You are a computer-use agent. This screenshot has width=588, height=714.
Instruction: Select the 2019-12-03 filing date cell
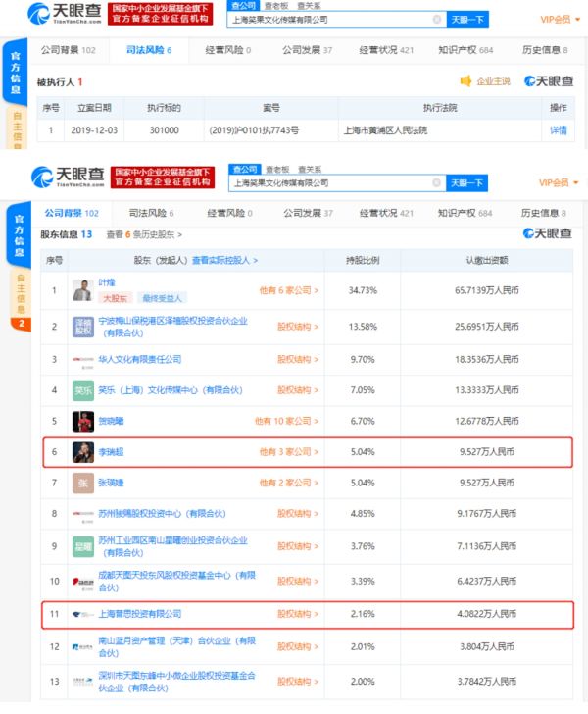click(94, 130)
